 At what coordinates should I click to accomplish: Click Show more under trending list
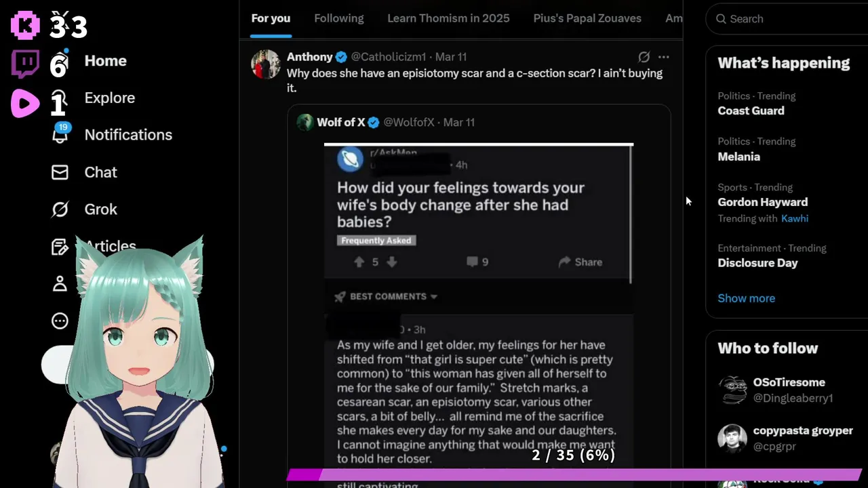[746, 298]
